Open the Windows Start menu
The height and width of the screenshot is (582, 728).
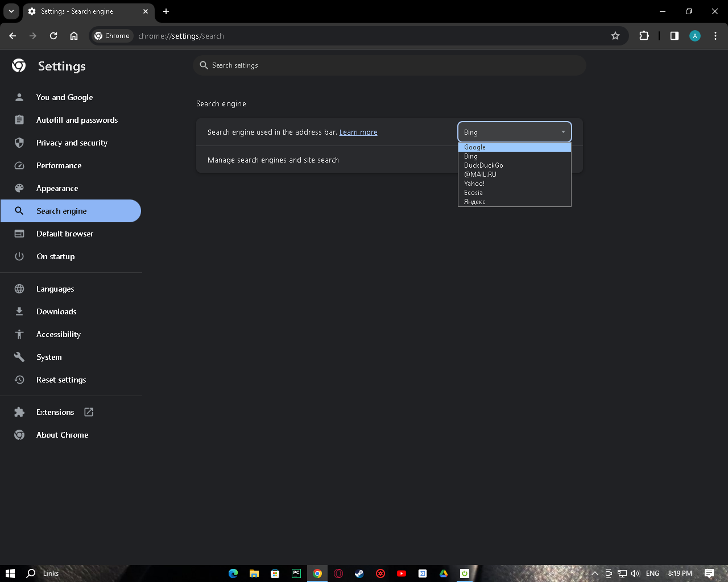point(10,573)
